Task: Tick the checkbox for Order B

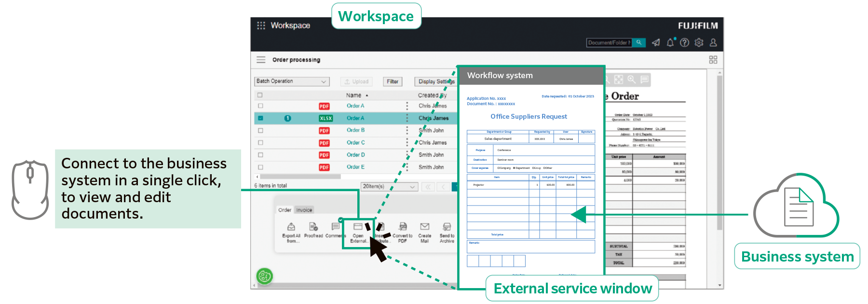Action: coord(260,131)
